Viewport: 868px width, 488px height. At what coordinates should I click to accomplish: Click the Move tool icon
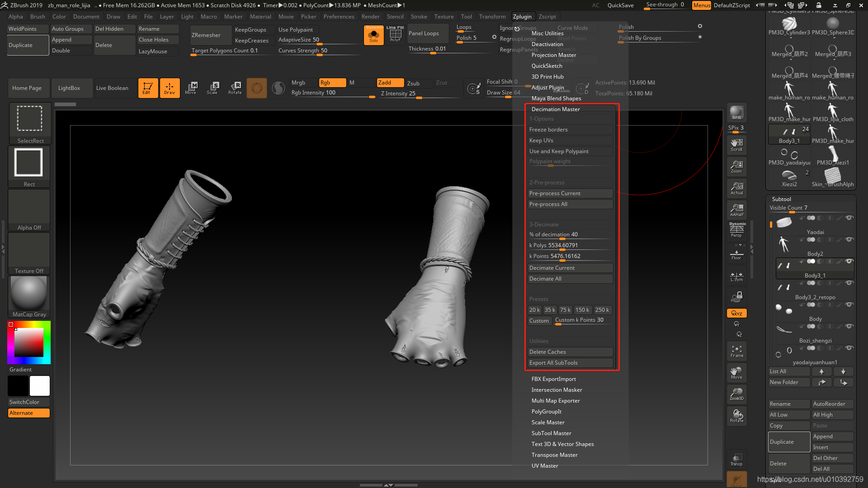191,88
